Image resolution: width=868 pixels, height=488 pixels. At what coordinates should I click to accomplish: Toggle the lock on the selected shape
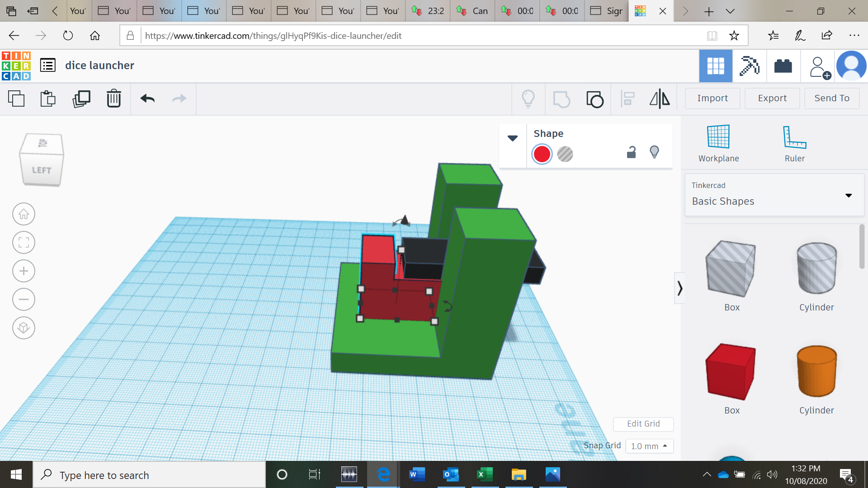631,152
